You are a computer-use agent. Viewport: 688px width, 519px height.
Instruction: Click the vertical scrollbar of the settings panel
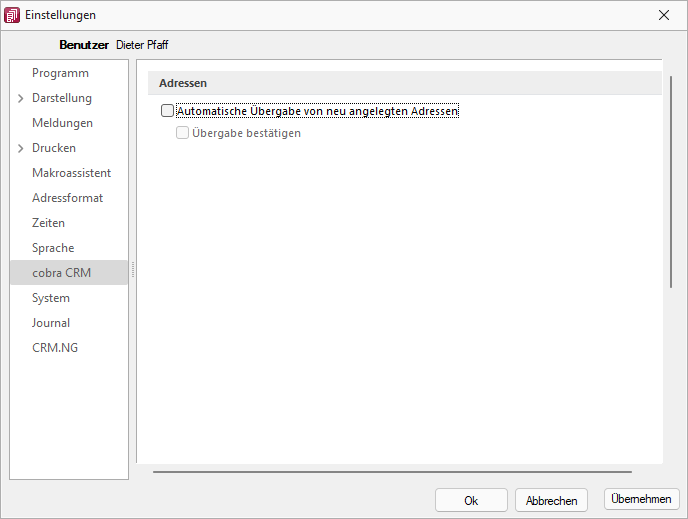[670, 182]
